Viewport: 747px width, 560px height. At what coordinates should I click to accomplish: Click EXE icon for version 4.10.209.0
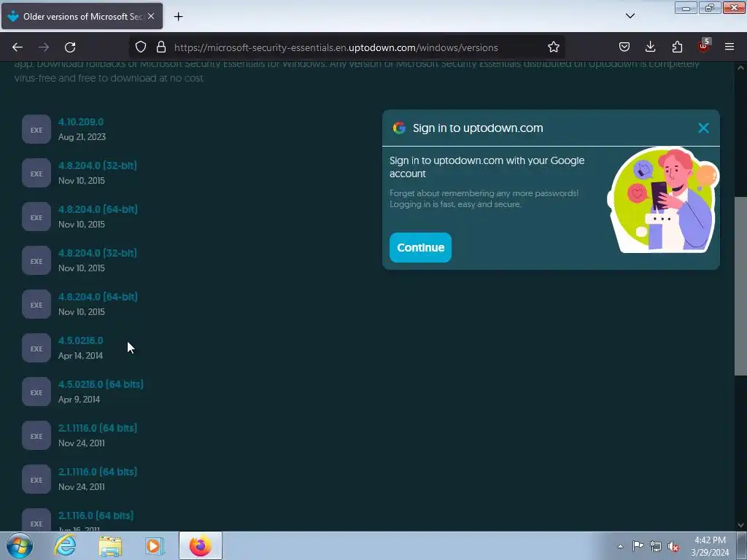click(x=36, y=130)
